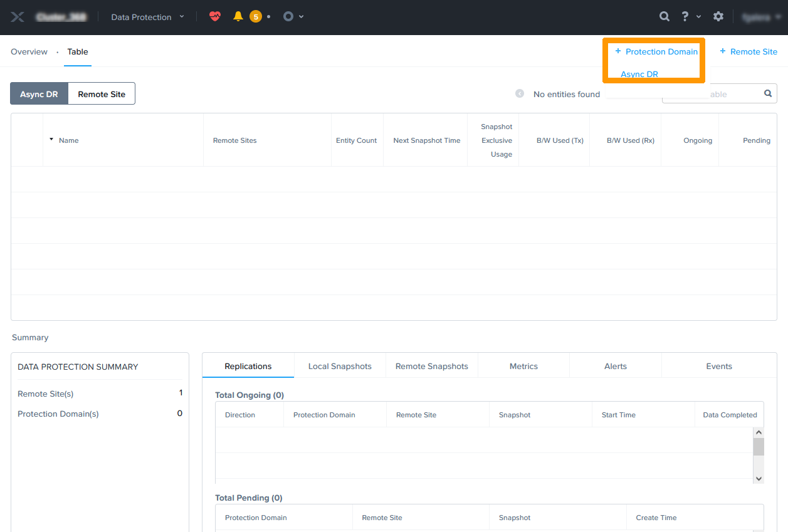Screen dimensions: 788x532
Task: Switch to the Async DR toggle
Action: 39,94
